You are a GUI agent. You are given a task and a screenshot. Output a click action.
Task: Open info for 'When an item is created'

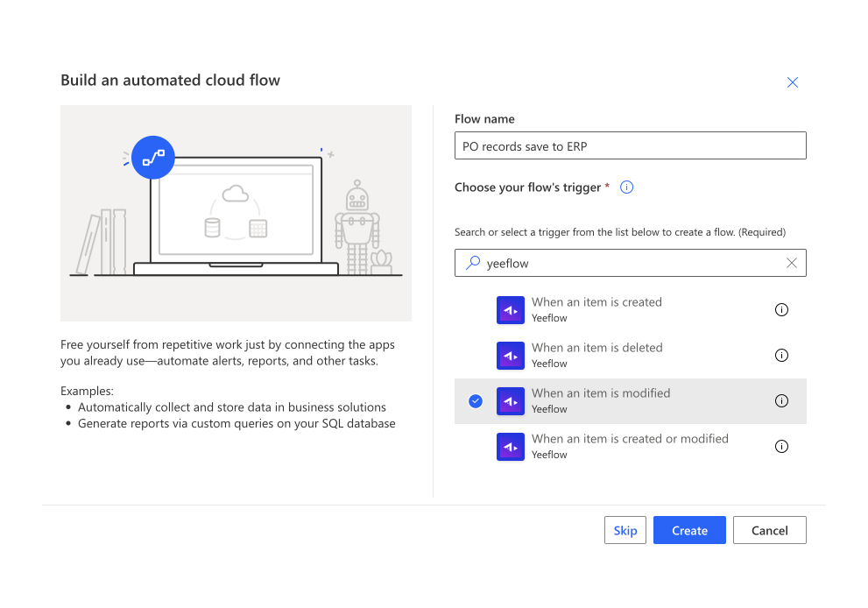[781, 310]
